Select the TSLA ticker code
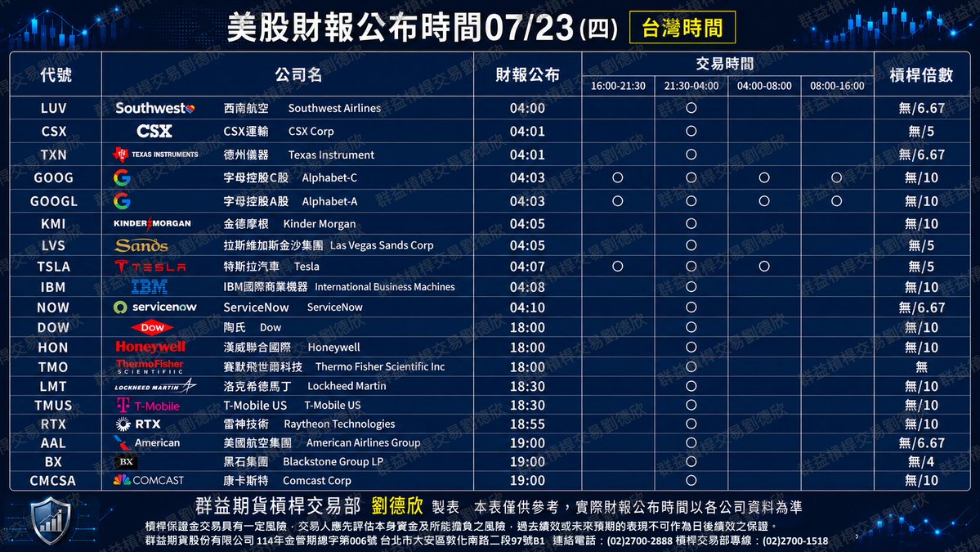Screen dimensions: 980x552 [54, 267]
